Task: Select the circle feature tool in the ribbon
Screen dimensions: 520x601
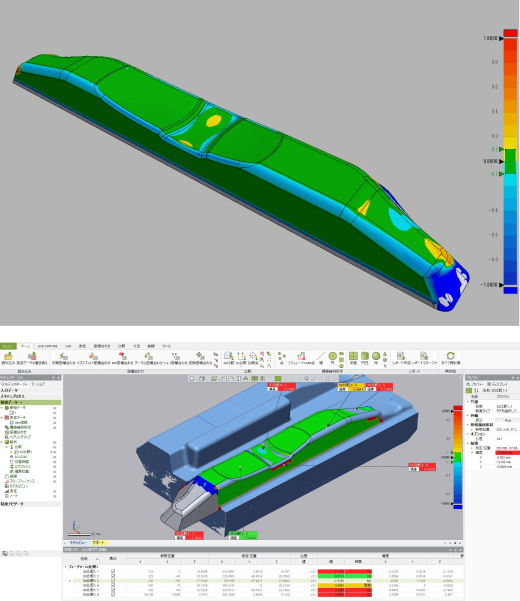Action: pyautogui.click(x=332, y=356)
